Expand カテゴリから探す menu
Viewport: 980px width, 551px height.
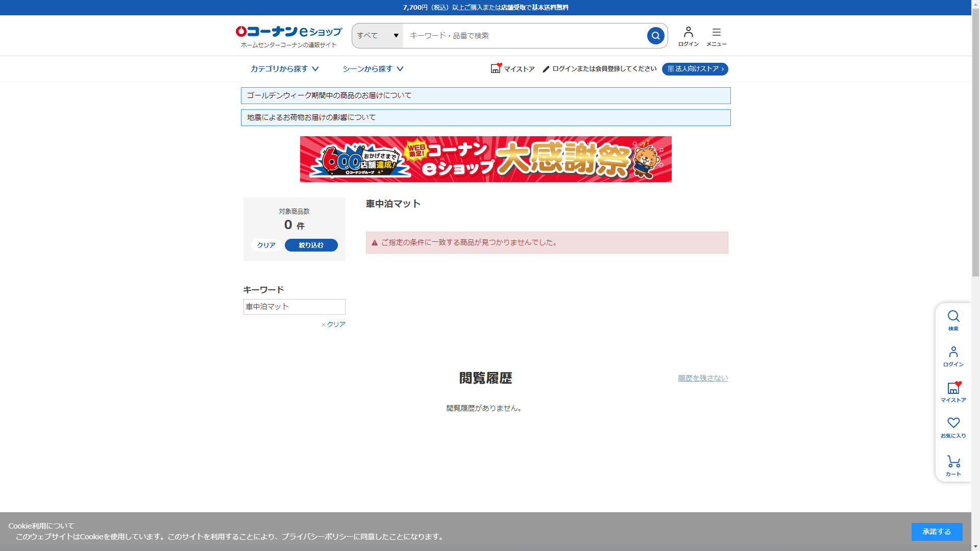(284, 69)
